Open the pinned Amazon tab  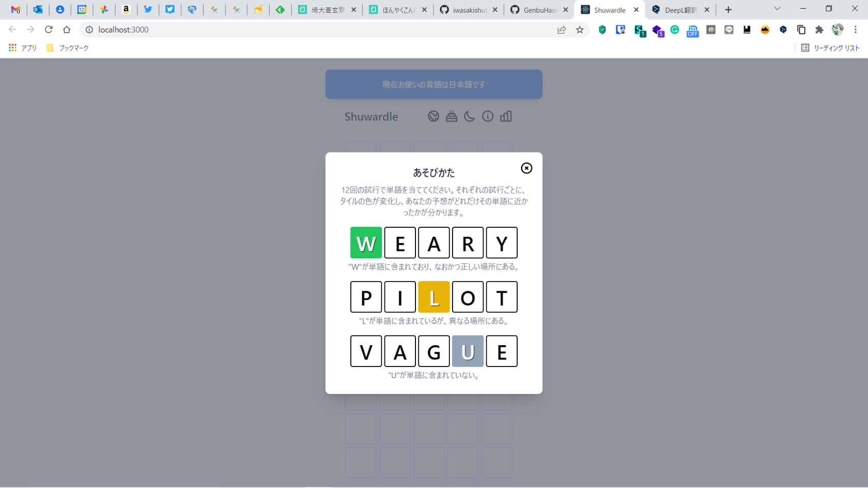126,10
